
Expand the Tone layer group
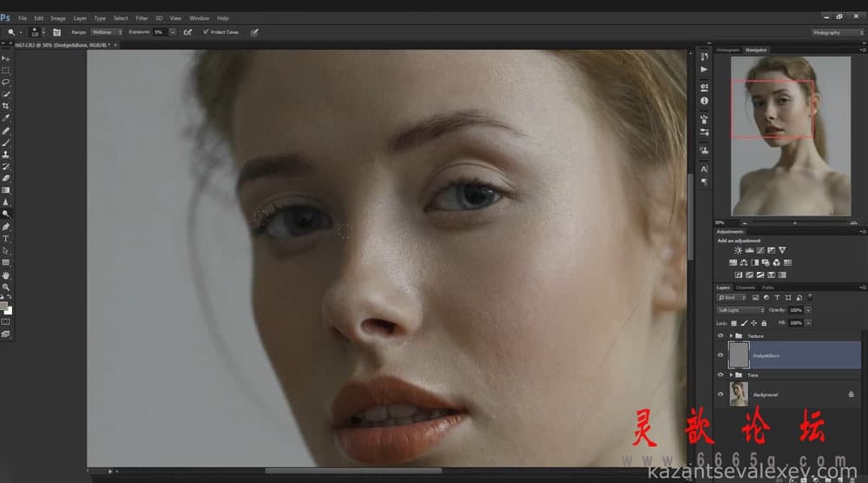coord(731,375)
